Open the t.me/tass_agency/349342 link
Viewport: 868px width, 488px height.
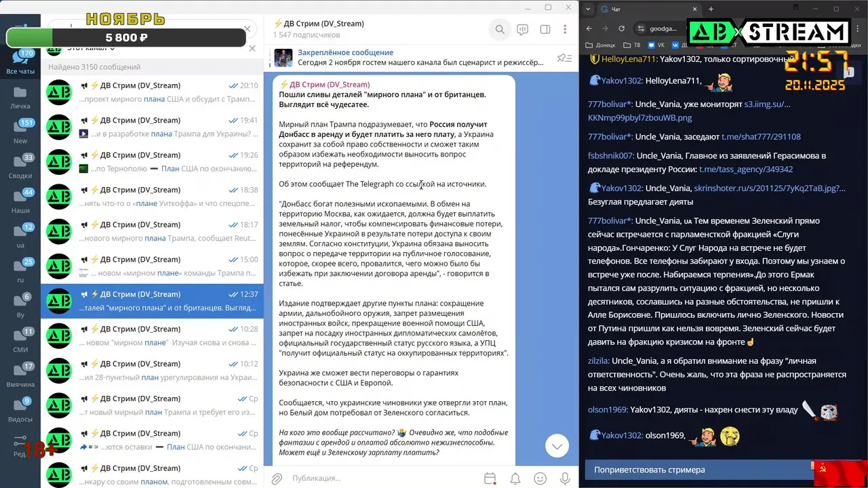[746, 169]
